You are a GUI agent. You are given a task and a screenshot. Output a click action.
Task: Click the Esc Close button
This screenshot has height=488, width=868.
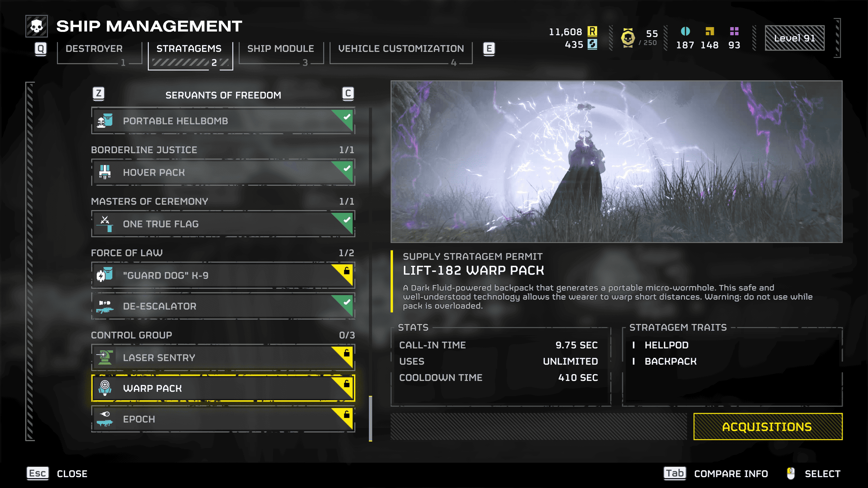57,473
